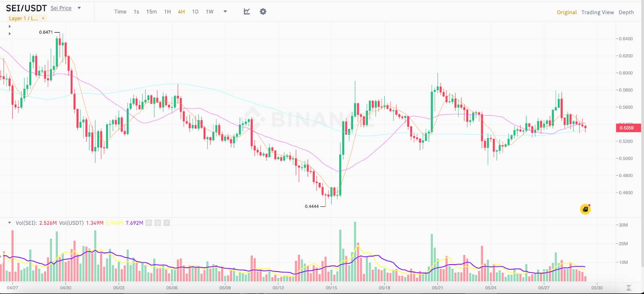Switch to the 15m interval
This screenshot has width=644, height=294.
click(152, 12)
